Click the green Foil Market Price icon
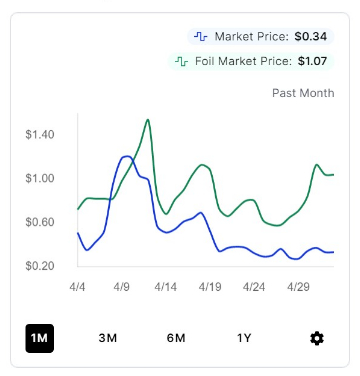 pos(181,61)
